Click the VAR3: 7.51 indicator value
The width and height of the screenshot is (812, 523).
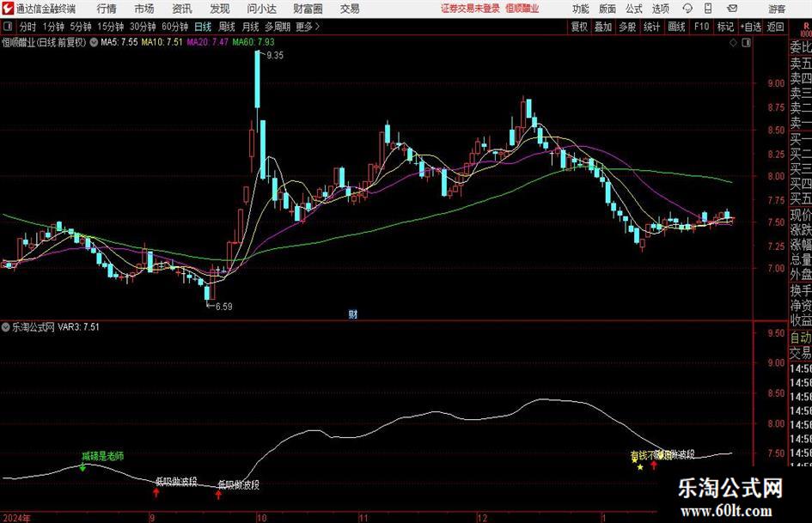click(x=78, y=326)
